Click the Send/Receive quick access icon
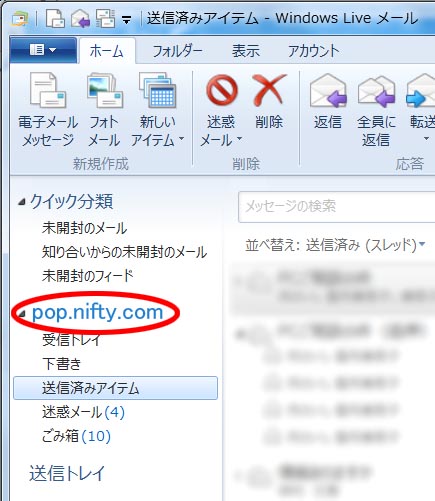The width and height of the screenshot is (435, 501). [x=105, y=18]
